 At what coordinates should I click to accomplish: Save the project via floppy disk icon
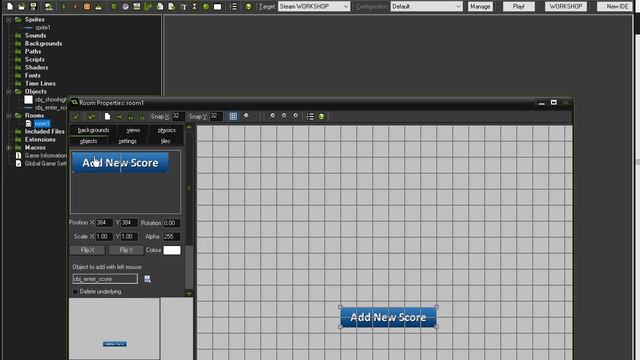33,7
